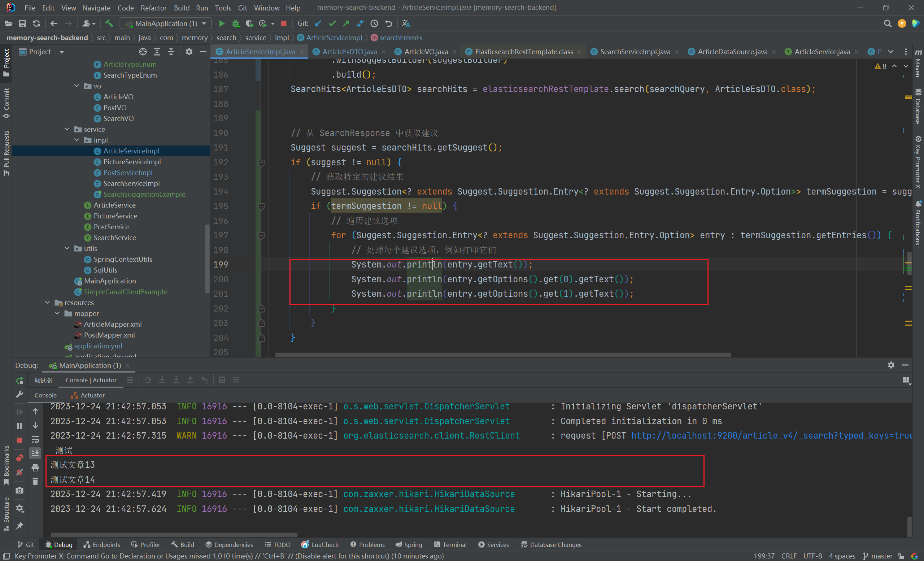Open the Database side panel

coord(918,106)
